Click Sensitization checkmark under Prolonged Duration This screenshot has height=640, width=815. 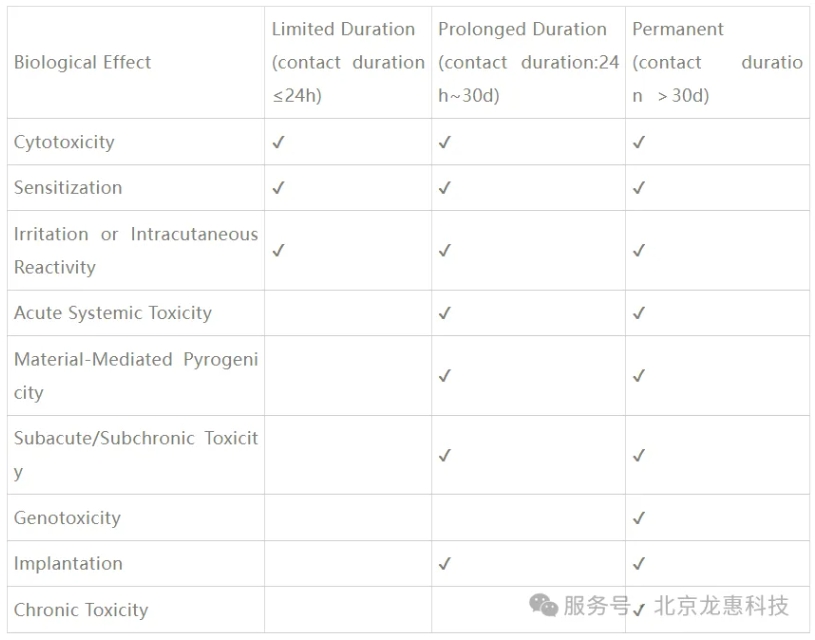444,188
